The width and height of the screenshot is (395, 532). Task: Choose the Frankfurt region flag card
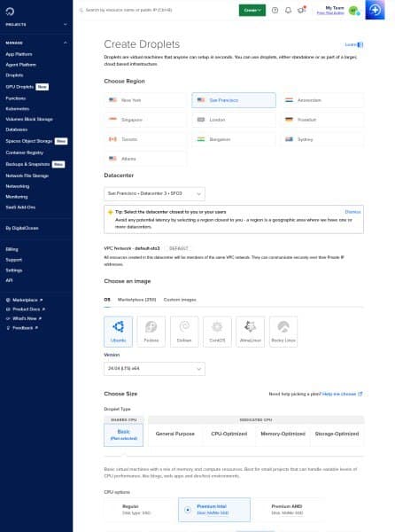point(322,120)
